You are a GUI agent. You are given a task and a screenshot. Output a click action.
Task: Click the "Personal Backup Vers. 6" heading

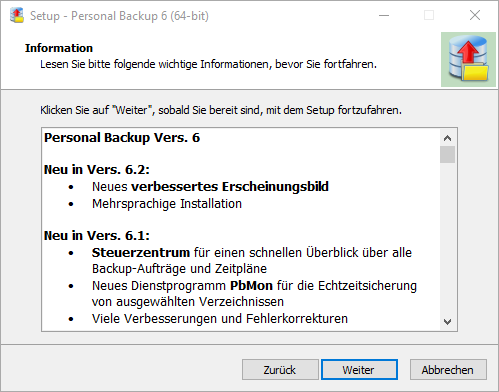(x=122, y=138)
